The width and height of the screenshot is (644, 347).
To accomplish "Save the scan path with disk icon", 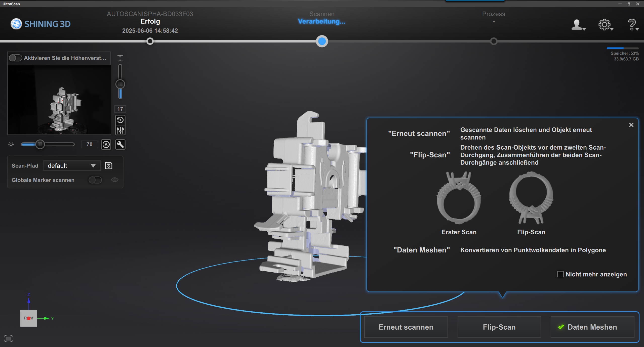I will click(108, 165).
